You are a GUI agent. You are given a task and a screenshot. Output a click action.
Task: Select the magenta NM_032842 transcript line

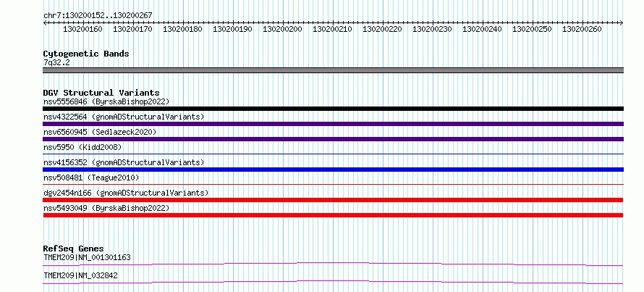pos(333,282)
